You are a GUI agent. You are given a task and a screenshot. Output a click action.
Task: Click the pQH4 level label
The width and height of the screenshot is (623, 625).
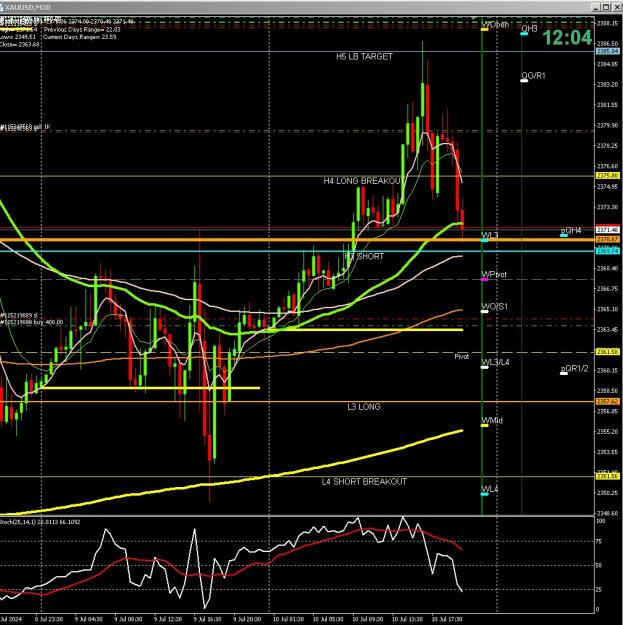(x=571, y=230)
